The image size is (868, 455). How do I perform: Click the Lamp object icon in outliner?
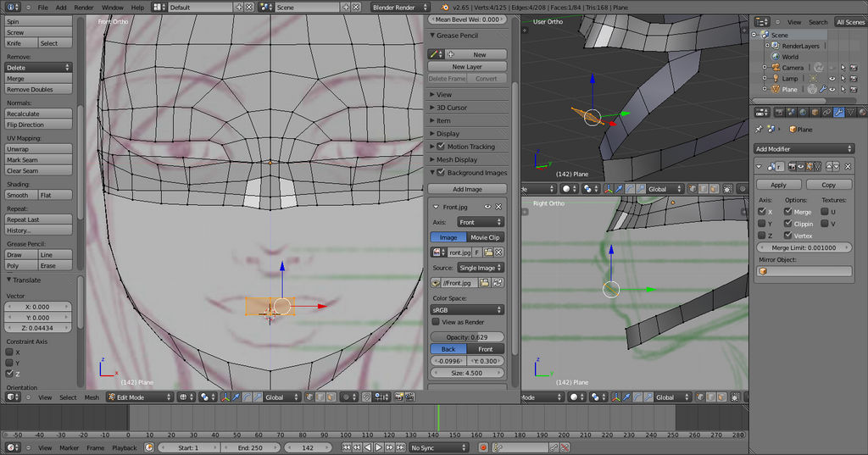(x=774, y=79)
